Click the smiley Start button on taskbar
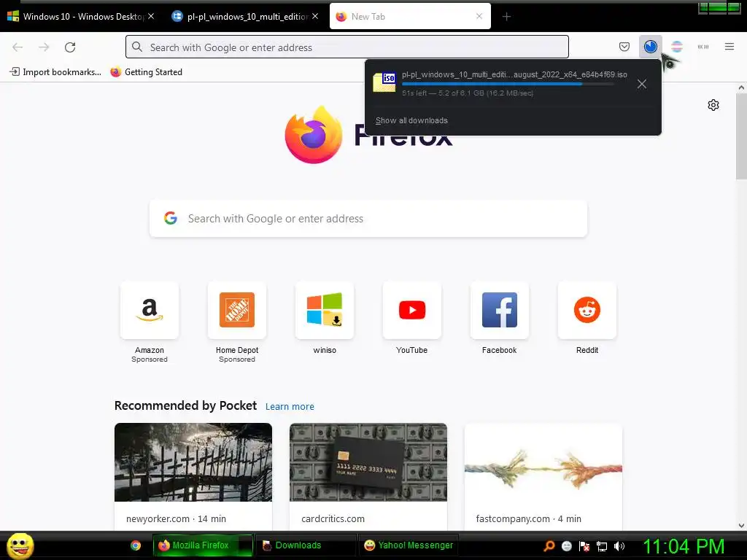The width and height of the screenshot is (747, 560). (x=20, y=545)
